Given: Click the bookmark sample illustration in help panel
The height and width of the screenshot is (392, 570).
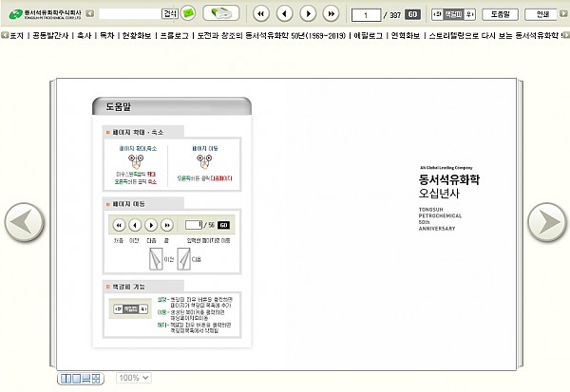Looking at the screenshot, I should (130, 308).
